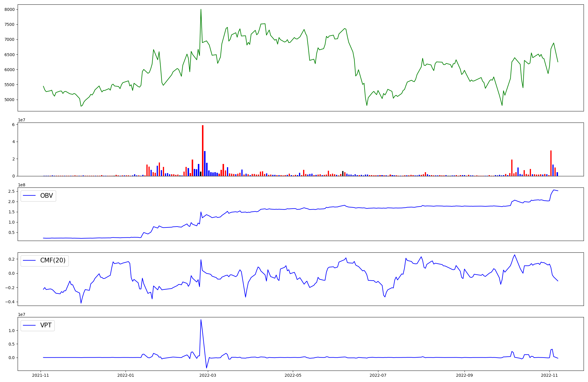588x382 pixels.
Task: Click the tall red volume bar near 2022-11
Action: point(551,163)
